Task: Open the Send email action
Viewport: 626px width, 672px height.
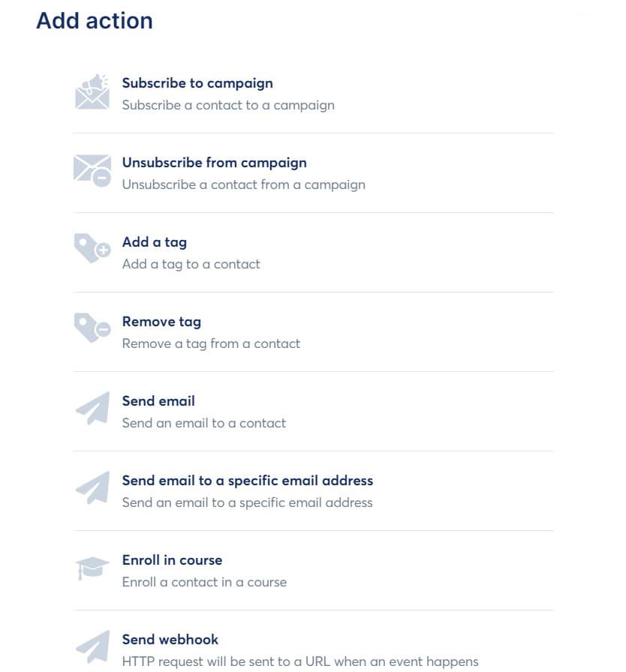Action: (158, 401)
